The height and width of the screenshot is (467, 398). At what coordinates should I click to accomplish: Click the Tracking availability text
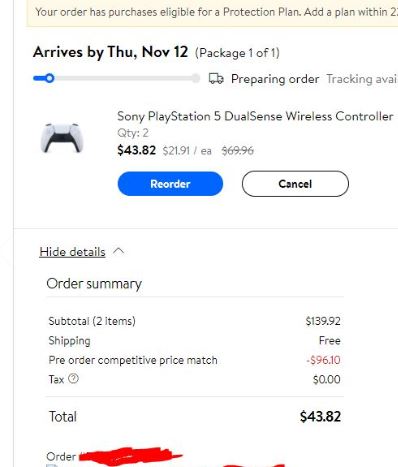point(362,79)
